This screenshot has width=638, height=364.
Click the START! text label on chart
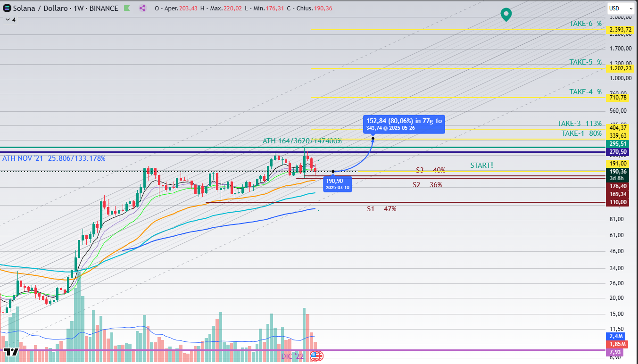481,165
